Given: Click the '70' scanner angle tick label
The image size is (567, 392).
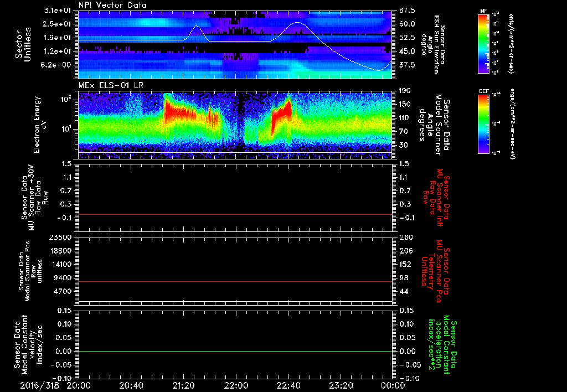Looking at the screenshot, I should coord(404,132).
